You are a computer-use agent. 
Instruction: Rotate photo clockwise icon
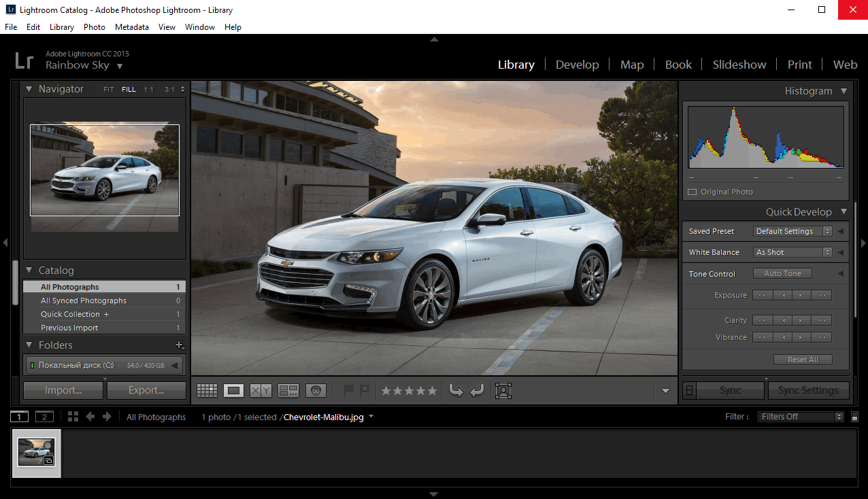click(476, 390)
